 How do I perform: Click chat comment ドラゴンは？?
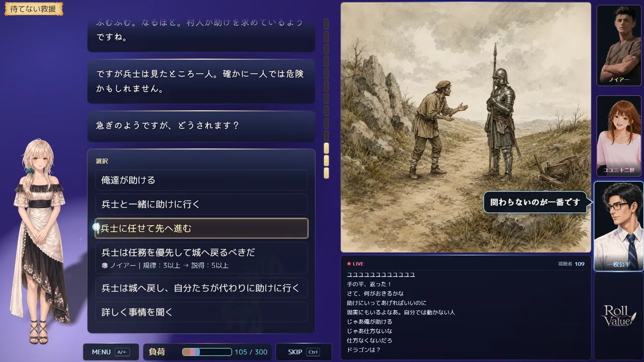coord(363,349)
